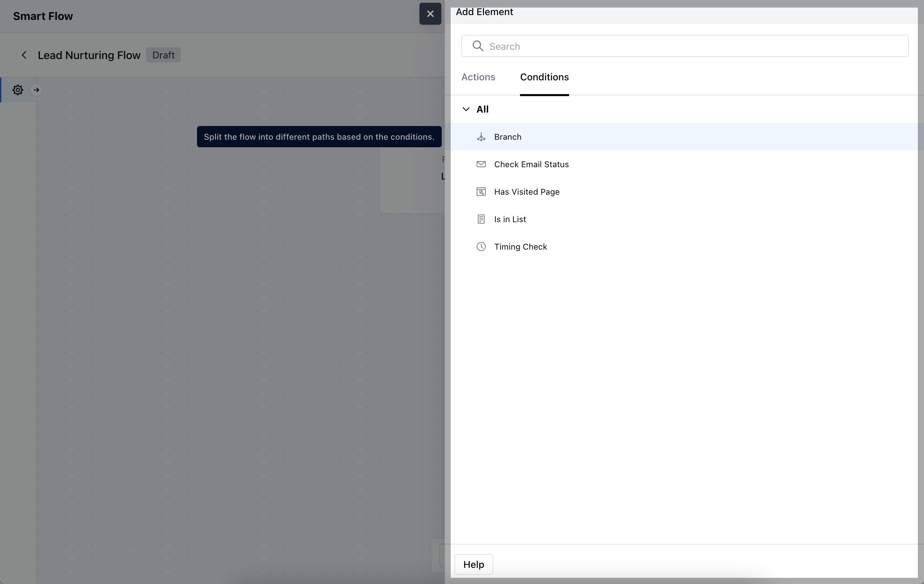Screen dimensions: 924x584
Task: Click the Check Email Status envelope icon
Action: pos(481,164)
